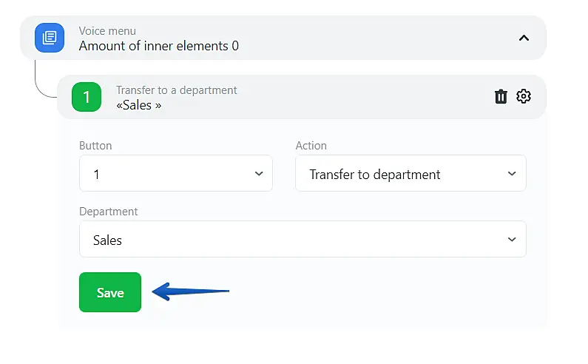Click the "Button" field label
Viewport: 588px width, 364px height.
[x=95, y=146]
